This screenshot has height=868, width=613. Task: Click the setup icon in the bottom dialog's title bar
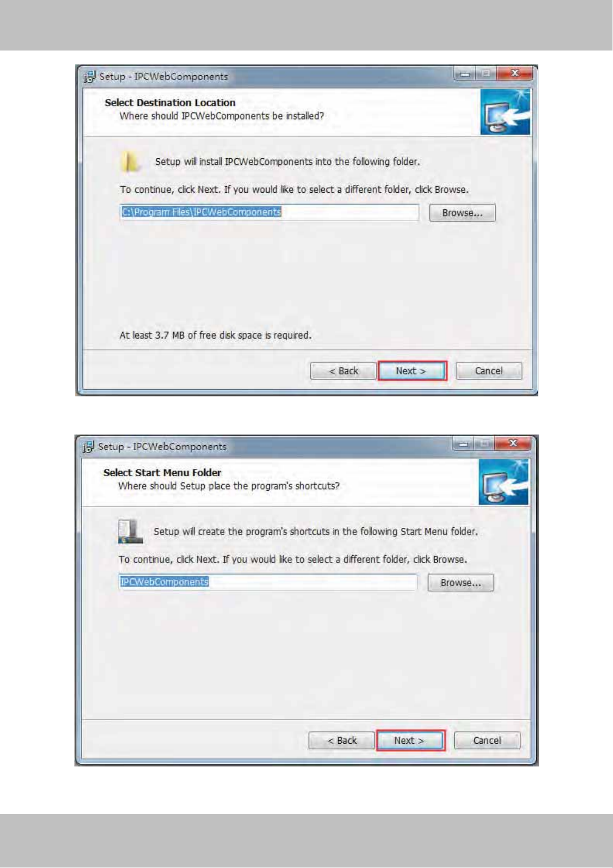coord(89,447)
